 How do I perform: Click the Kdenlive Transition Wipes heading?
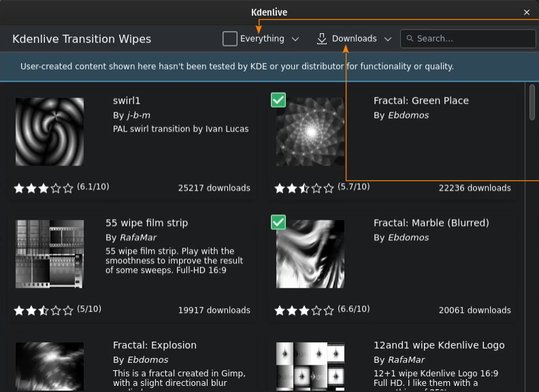point(82,39)
